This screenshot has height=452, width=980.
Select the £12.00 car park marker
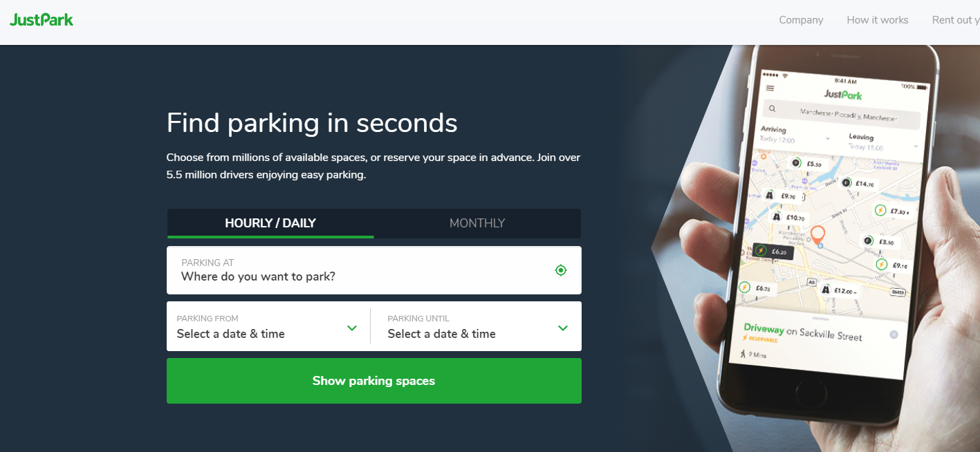pyautogui.click(x=840, y=290)
